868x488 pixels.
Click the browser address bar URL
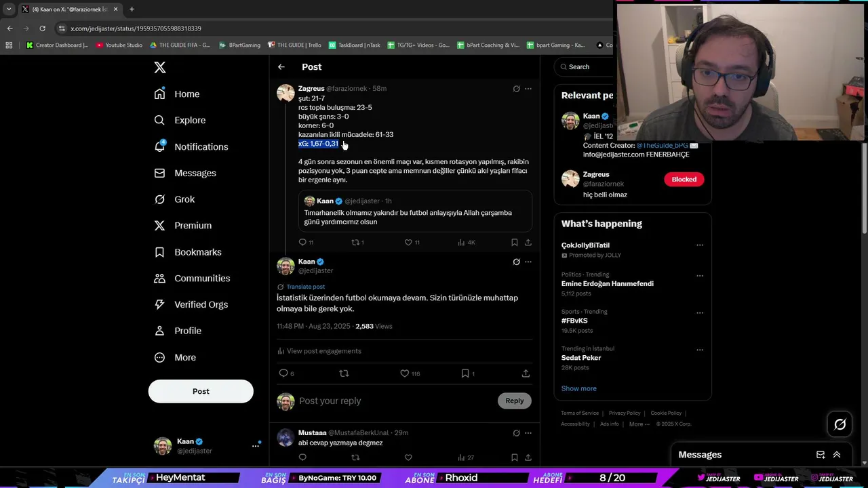tap(136, 28)
